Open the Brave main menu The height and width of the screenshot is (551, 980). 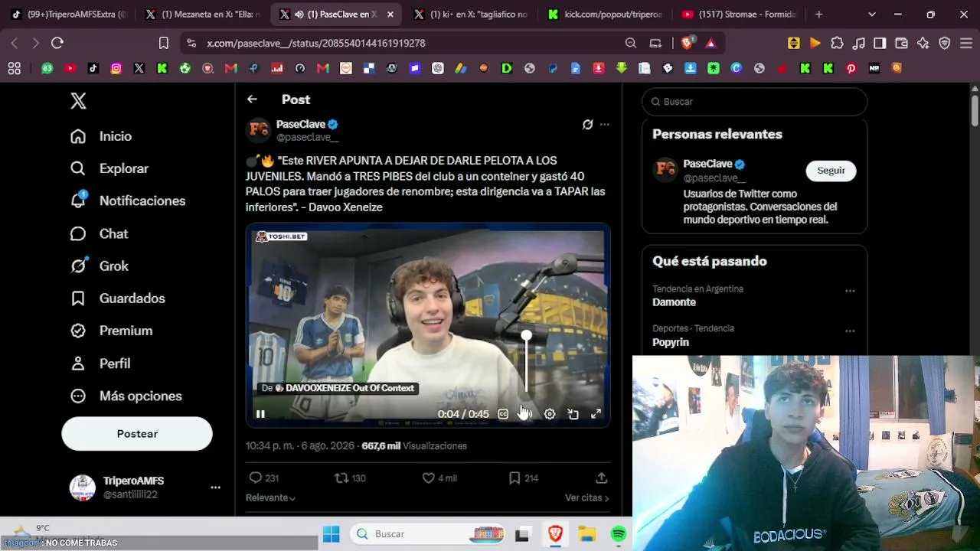point(965,44)
